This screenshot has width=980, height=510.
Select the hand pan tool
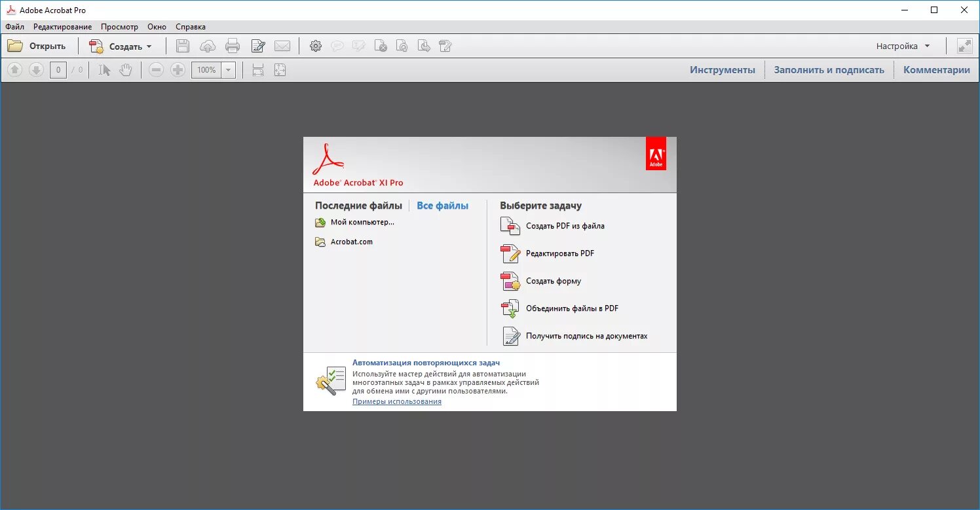[126, 70]
